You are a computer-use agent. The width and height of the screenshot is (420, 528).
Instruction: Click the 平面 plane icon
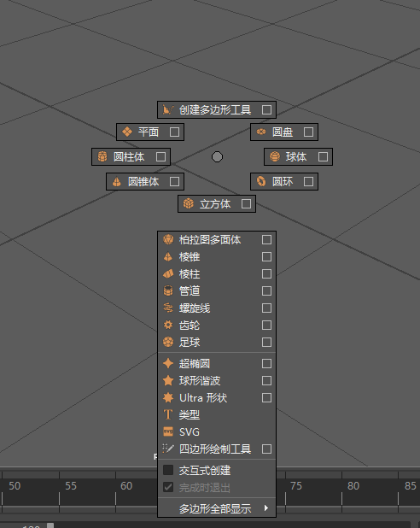pos(127,132)
